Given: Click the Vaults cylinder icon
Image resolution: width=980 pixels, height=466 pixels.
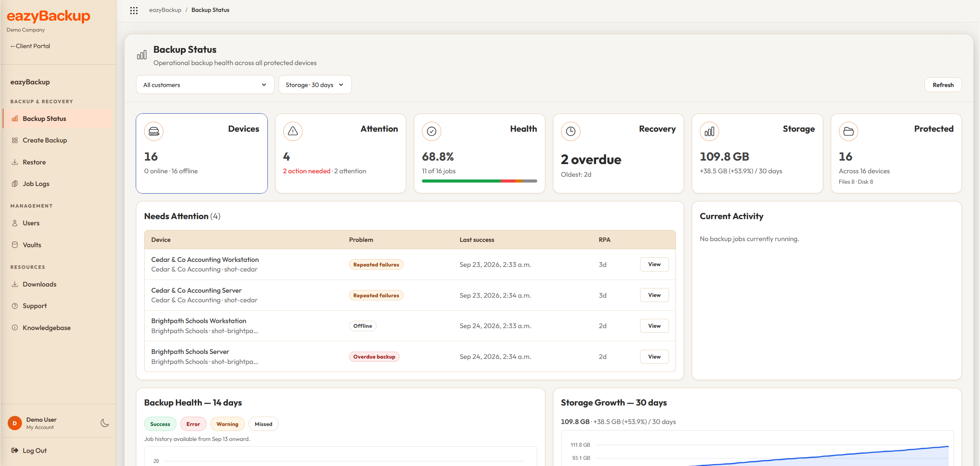Looking at the screenshot, I should [x=15, y=245].
